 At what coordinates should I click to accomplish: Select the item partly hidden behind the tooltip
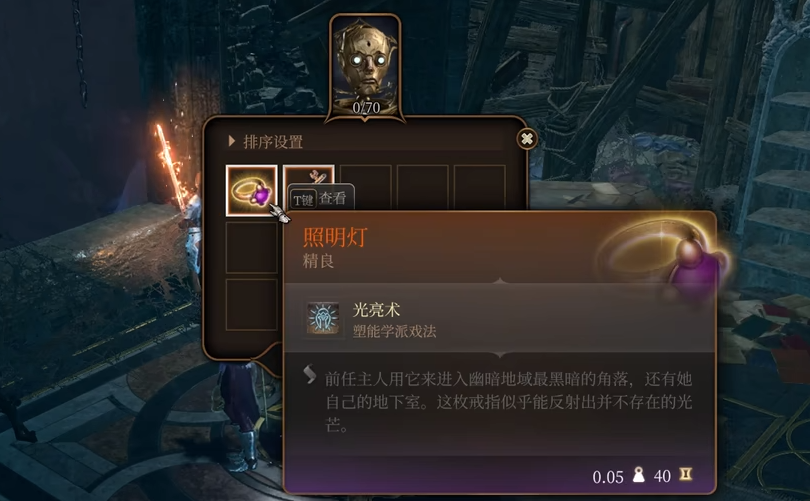coord(309,175)
